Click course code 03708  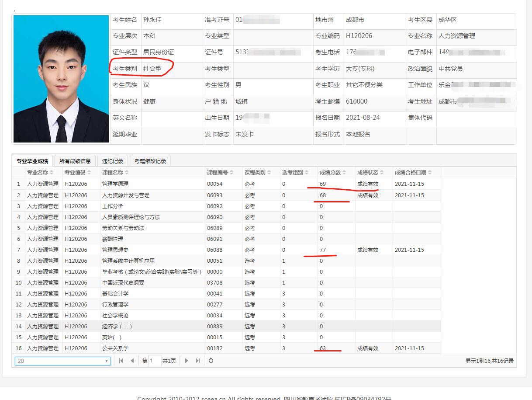pos(214,282)
